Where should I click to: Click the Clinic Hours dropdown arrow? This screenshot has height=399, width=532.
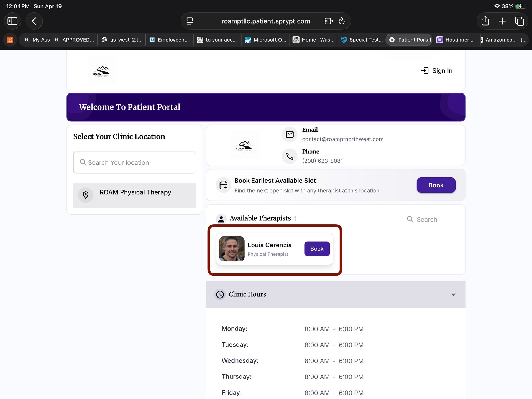click(x=453, y=294)
